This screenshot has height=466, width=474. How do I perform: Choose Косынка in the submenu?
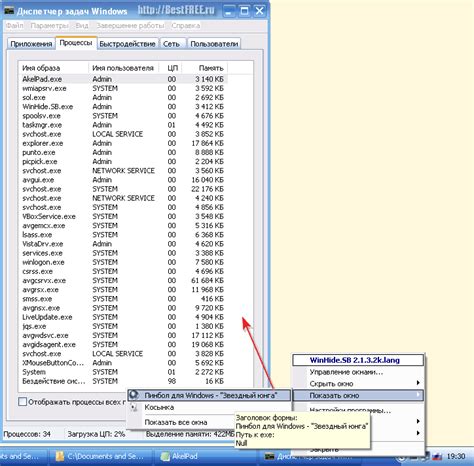point(209,407)
